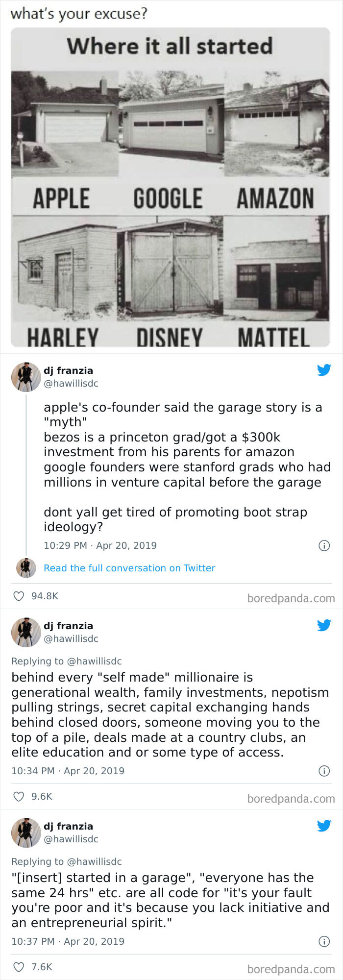Viewport: 343px width, 980px height.
Task: Click the heart icon showing 9.6K likes
Action: click(x=19, y=796)
